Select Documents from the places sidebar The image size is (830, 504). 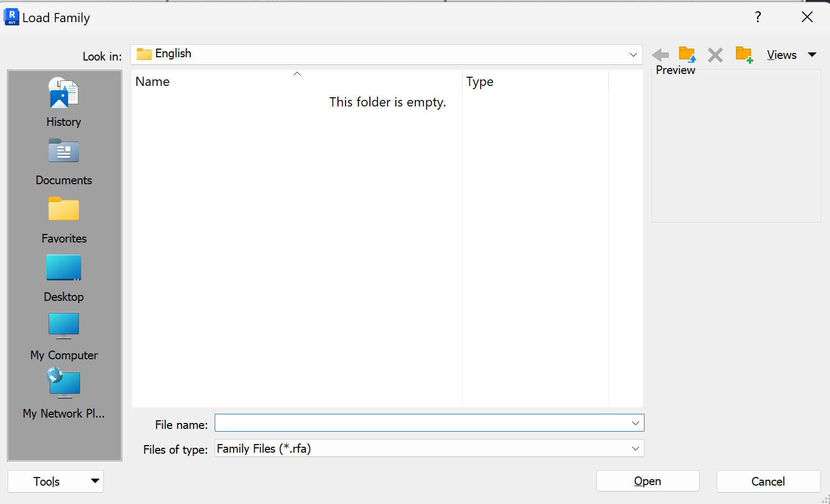pyautogui.click(x=63, y=161)
